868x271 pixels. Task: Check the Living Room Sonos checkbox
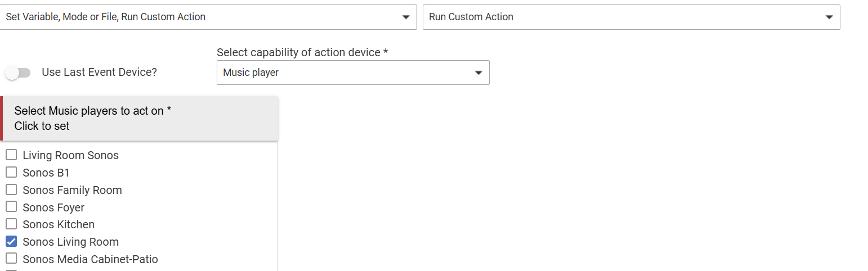coord(11,155)
